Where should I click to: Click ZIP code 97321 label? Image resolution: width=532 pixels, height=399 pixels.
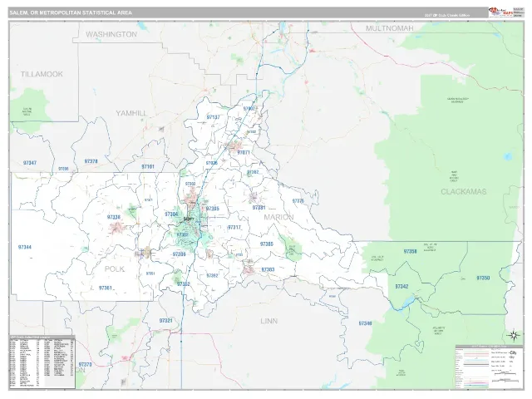pyautogui.click(x=166, y=321)
